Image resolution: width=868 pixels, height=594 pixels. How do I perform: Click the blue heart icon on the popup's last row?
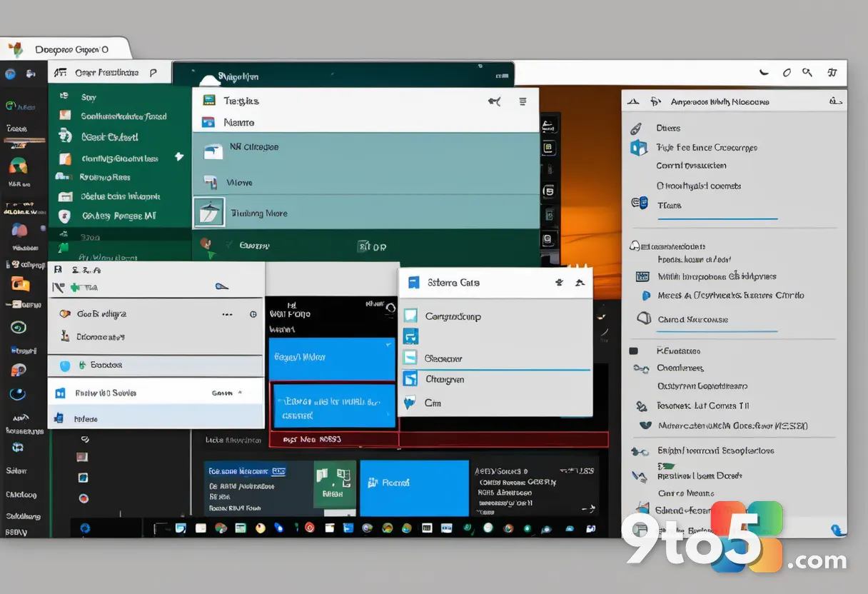pos(410,403)
